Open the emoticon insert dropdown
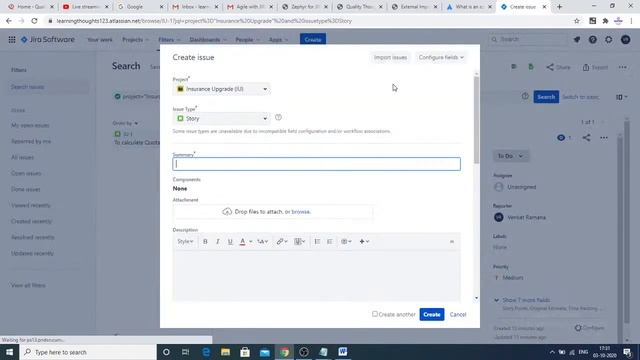The width and height of the screenshot is (640, 360). click(346, 242)
